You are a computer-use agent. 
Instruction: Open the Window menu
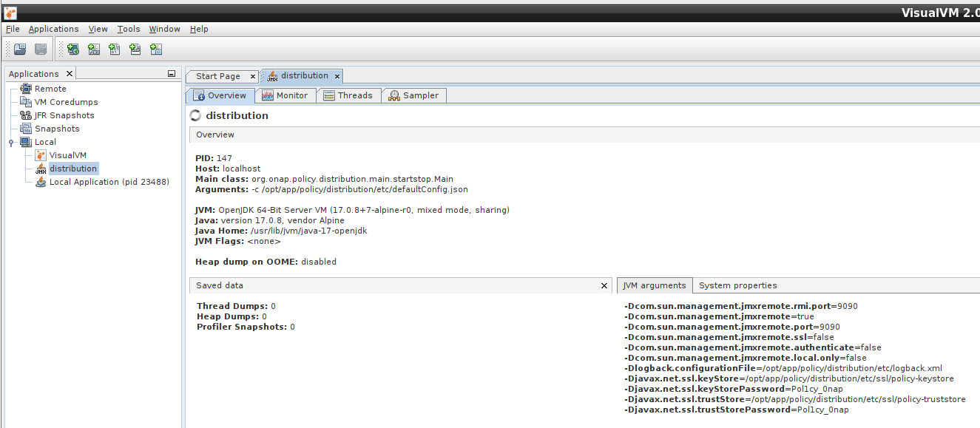[x=164, y=29]
